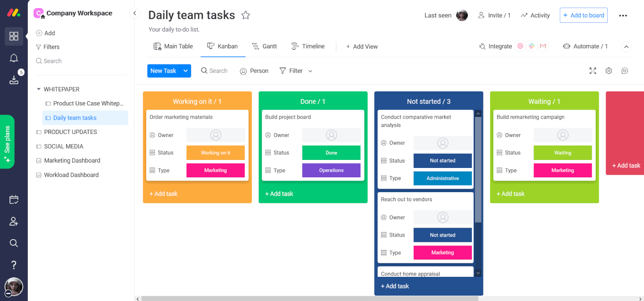Viewport: 644px width, 301px height.
Task: Collapse the views toolbar with chevron
Action: pos(626,47)
